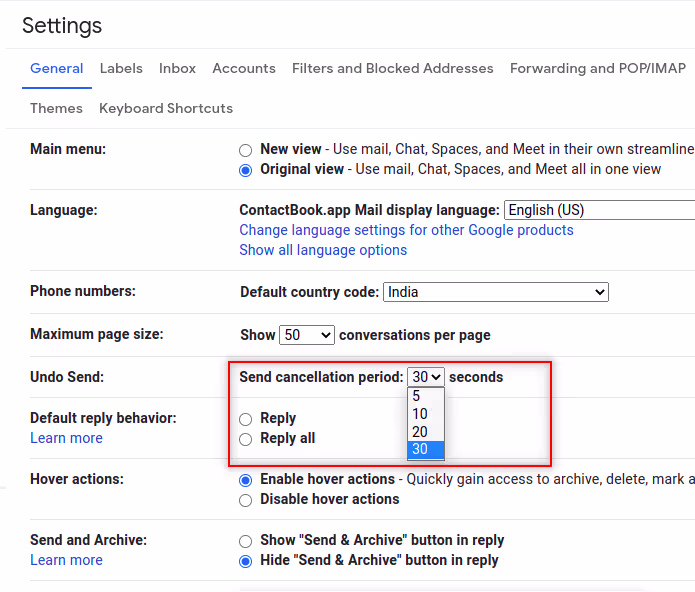Open the display language dropdown
This screenshot has height=592, width=695.
click(x=600, y=210)
